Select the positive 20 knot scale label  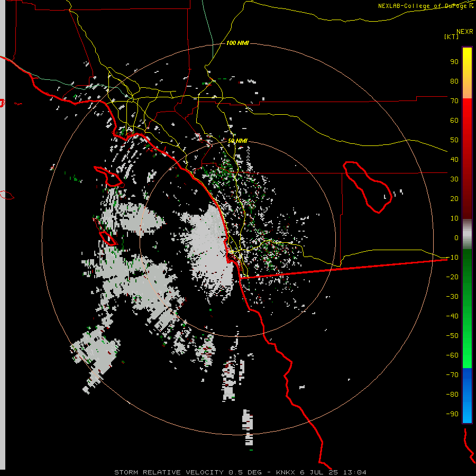coord(454,198)
